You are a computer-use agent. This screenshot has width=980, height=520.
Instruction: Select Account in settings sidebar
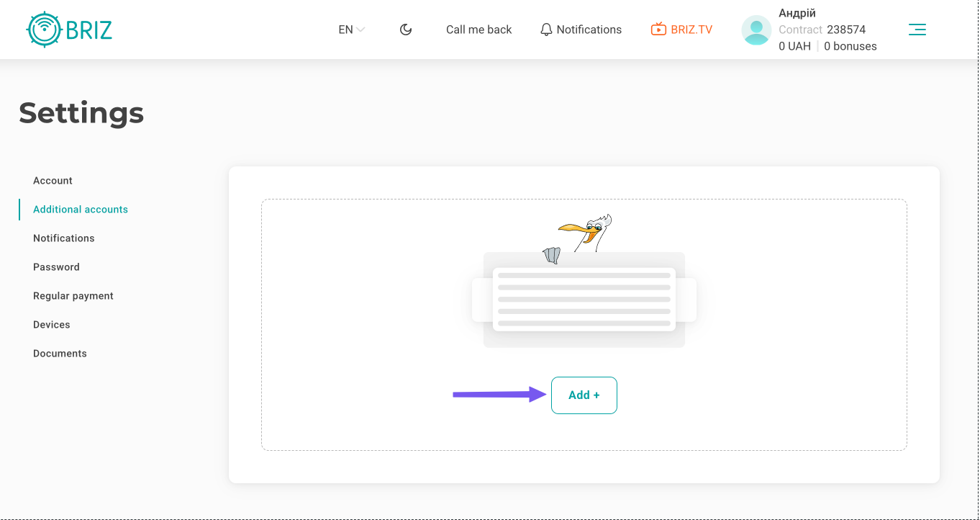click(53, 181)
